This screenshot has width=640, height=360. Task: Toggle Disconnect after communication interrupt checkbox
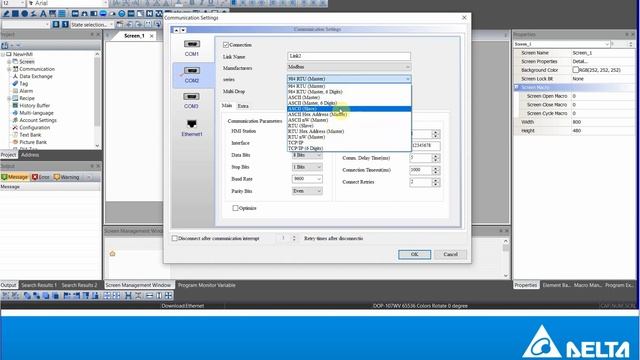coord(175,238)
